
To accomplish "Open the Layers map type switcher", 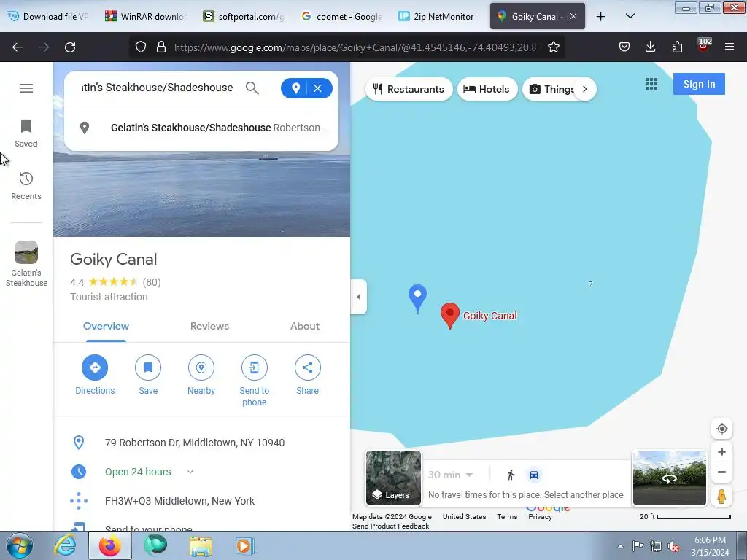I will click(393, 478).
